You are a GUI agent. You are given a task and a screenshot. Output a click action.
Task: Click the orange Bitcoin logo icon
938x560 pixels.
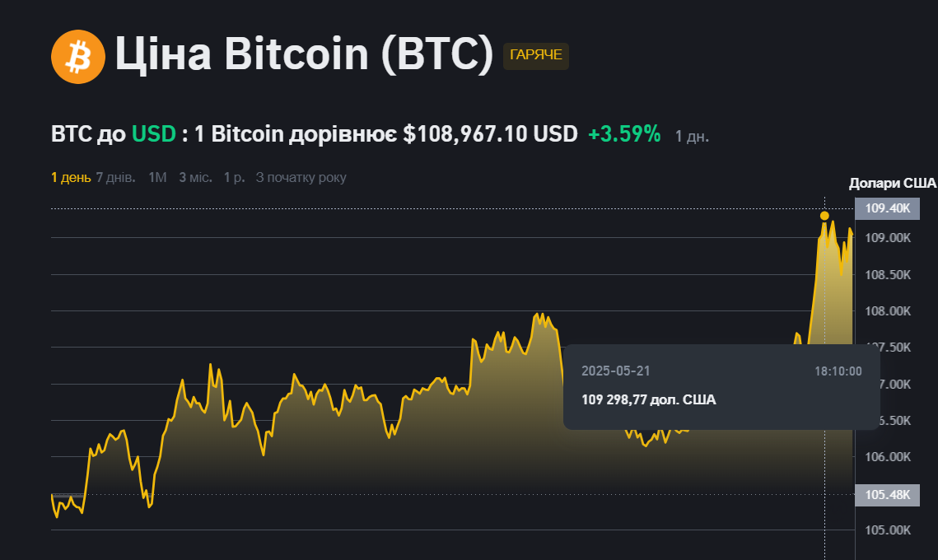(78, 56)
